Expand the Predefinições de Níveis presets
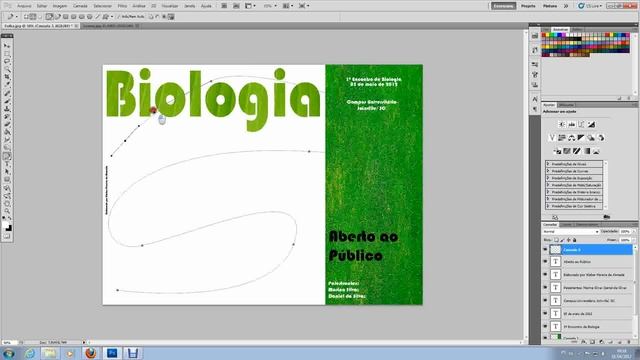 coord(548,164)
